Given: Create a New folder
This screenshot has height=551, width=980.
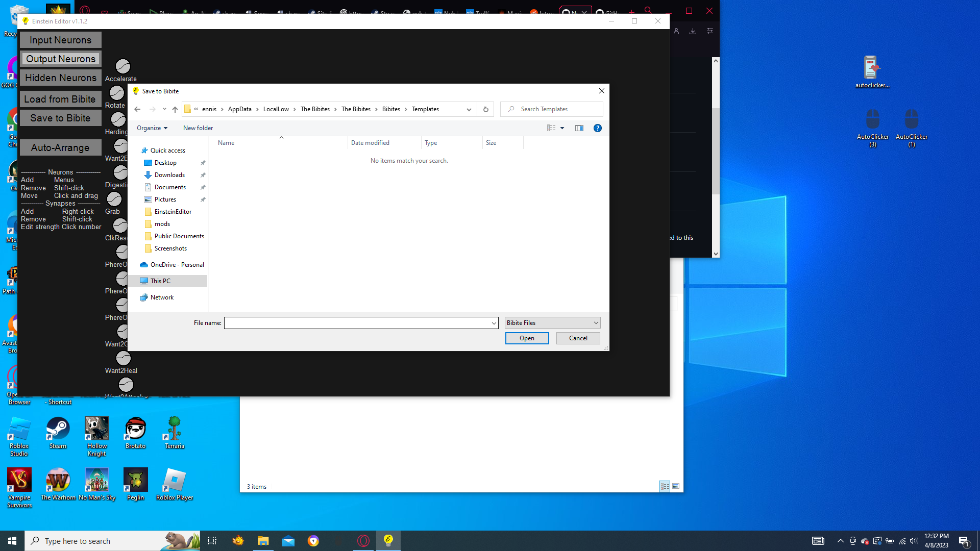Looking at the screenshot, I should (x=198, y=128).
